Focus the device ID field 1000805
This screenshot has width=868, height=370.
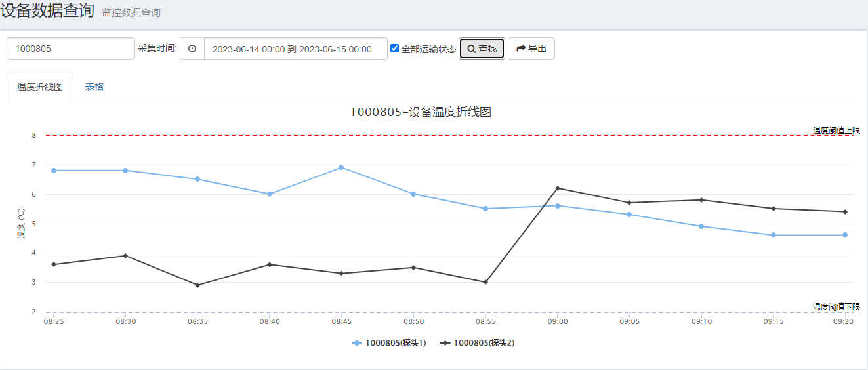coord(71,49)
